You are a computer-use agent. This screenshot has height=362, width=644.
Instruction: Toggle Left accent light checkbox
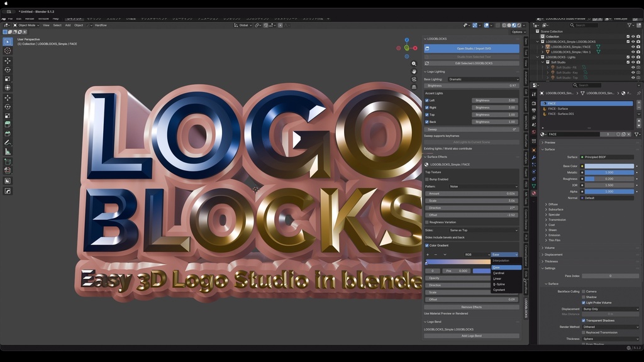click(427, 100)
